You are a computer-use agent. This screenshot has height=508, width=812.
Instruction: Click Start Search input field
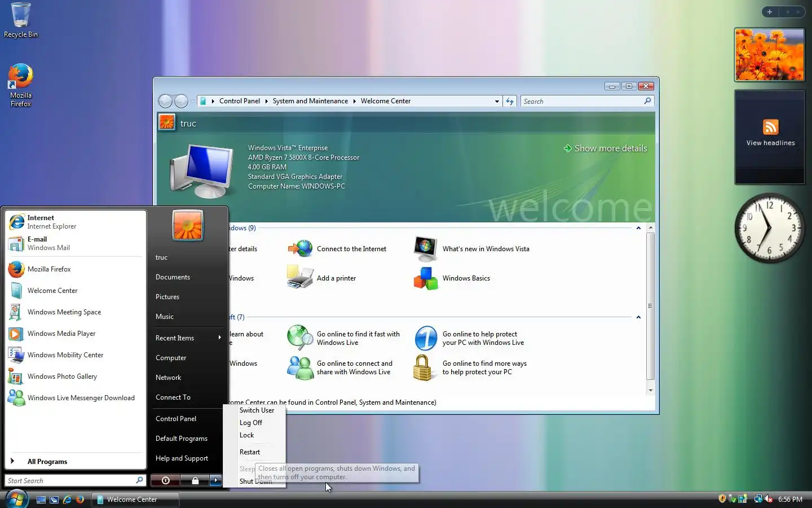(x=76, y=480)
